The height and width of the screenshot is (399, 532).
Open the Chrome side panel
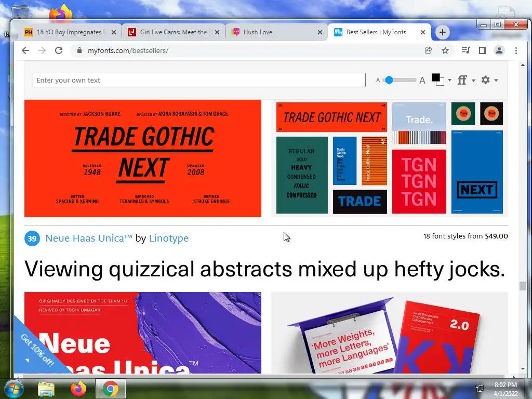pyautogui.click(x=483, y=50)
